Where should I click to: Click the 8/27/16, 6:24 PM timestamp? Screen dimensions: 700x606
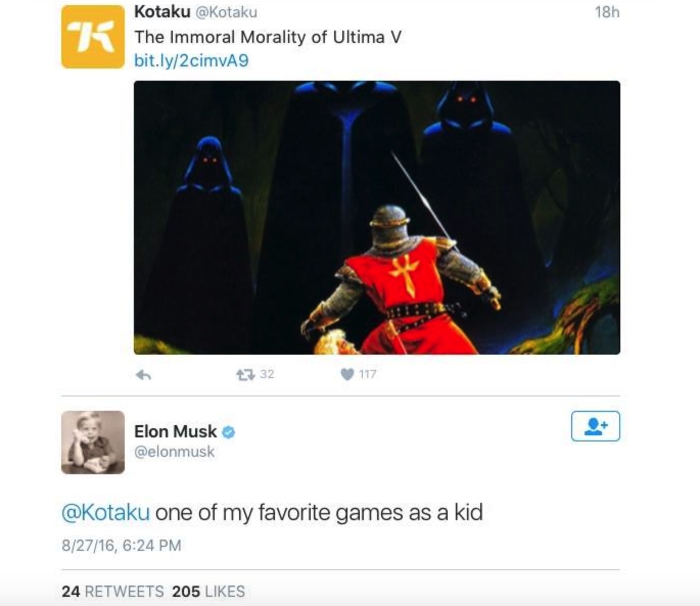pyautogui.click(x=122, y=545)
